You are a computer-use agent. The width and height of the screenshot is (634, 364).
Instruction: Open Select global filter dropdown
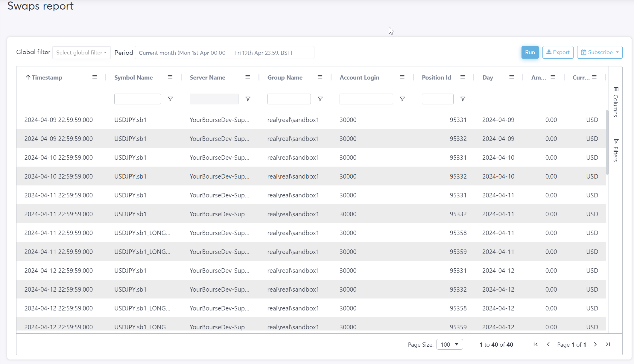(81, 53)
